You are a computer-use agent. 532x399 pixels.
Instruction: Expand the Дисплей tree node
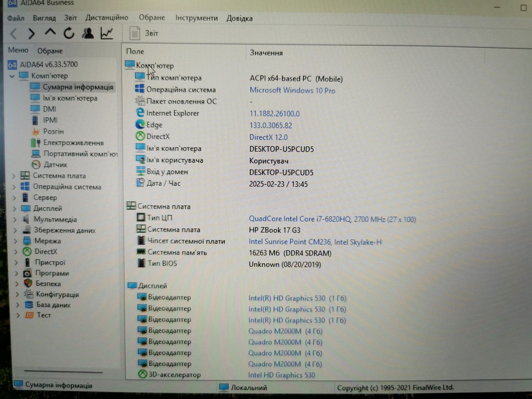coord(15,209)
